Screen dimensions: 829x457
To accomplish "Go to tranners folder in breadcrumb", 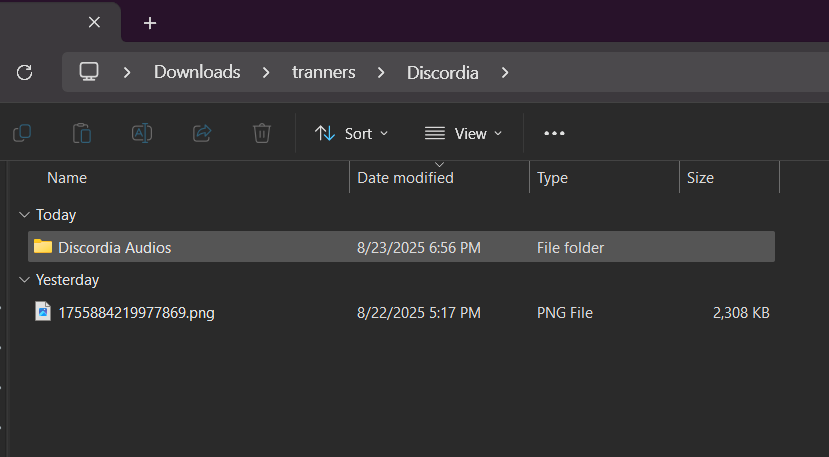I will [323, 72].
